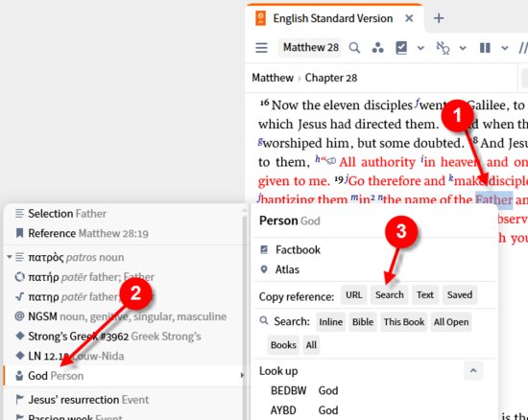Switch to English Standard Version tab
Image resolution: width=528 pixels, height=420 pixels.
tap(333, 18)
